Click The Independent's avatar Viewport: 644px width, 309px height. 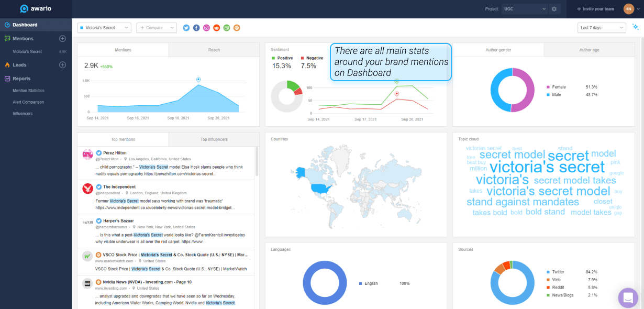point(87,189)
